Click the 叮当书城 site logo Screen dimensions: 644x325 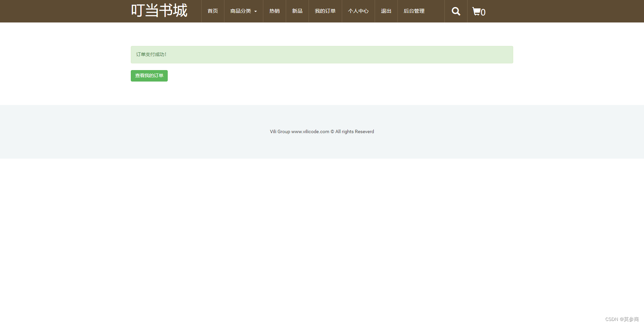[x=159, y=11]
